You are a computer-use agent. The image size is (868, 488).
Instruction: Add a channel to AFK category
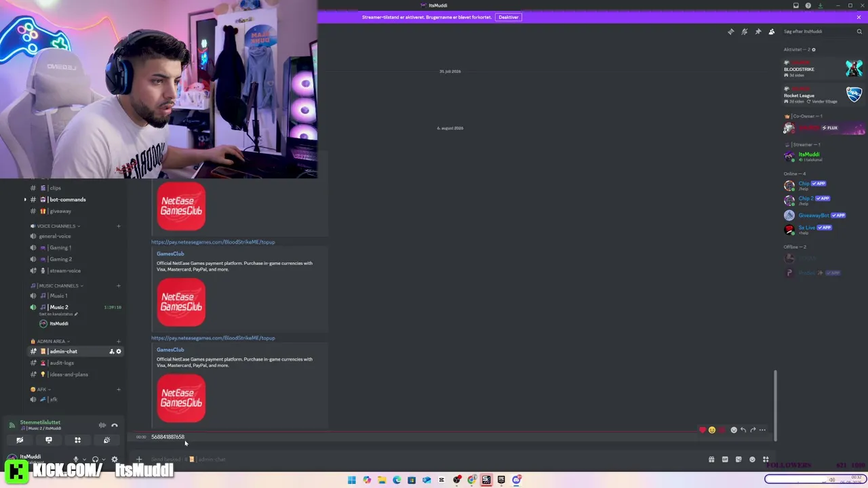coord(119,390)
